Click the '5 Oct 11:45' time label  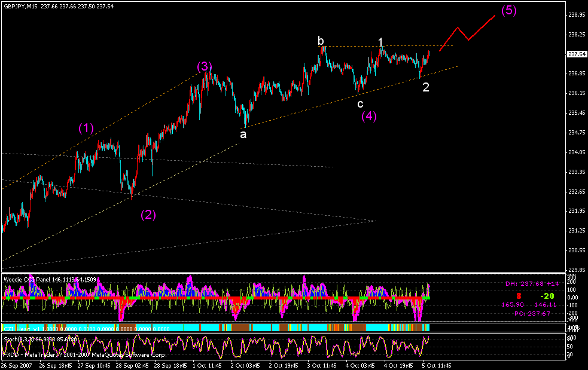tap(437, 365)
